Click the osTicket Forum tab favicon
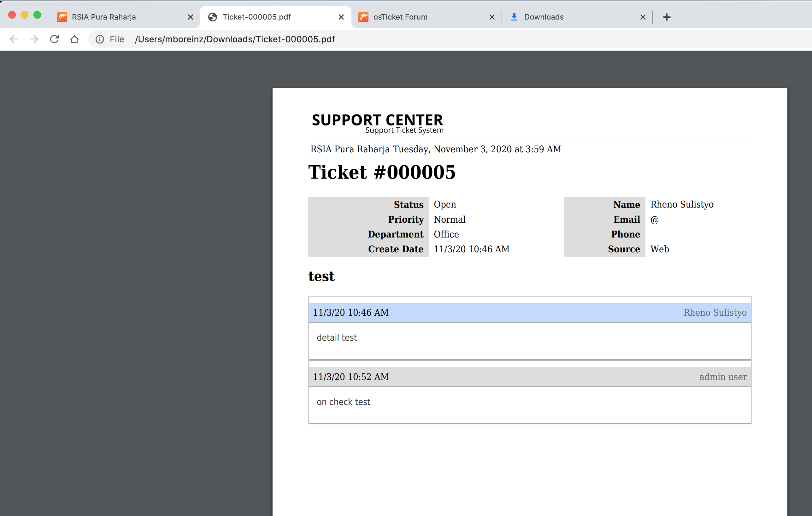This screenshot has height=516, width=812. tap(363, 17)
